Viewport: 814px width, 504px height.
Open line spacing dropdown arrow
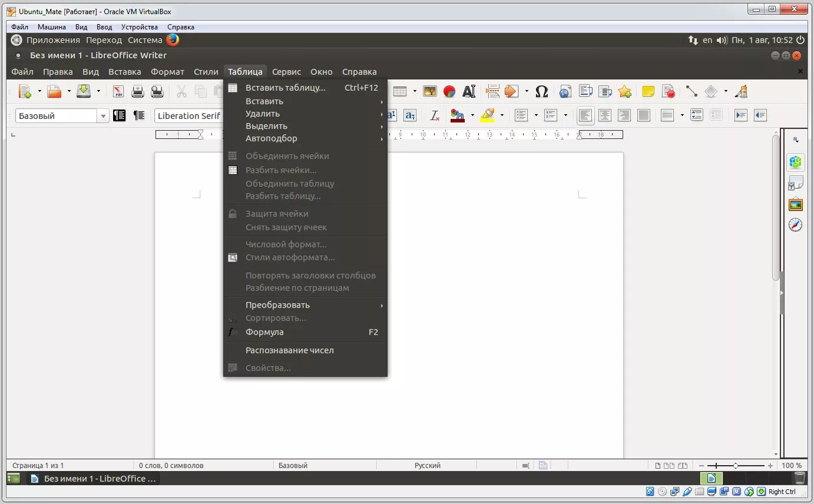(682, 115)
